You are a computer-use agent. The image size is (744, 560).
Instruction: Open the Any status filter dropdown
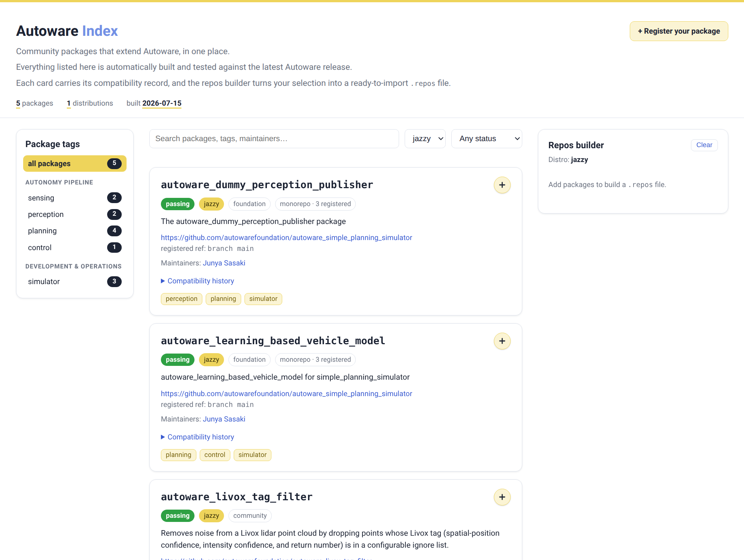click(486, 139)
